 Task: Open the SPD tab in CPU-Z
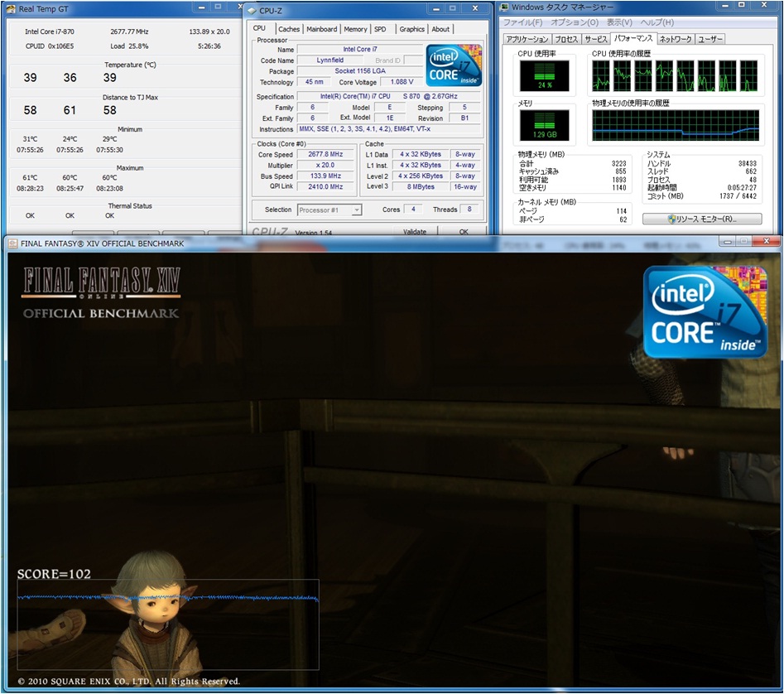380,29
